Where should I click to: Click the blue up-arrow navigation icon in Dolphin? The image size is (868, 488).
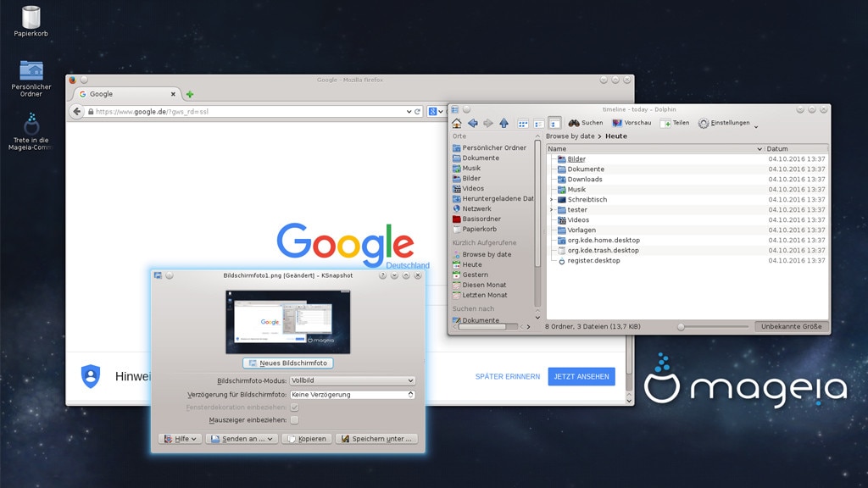pyautogui.click(x=504, y=123)
